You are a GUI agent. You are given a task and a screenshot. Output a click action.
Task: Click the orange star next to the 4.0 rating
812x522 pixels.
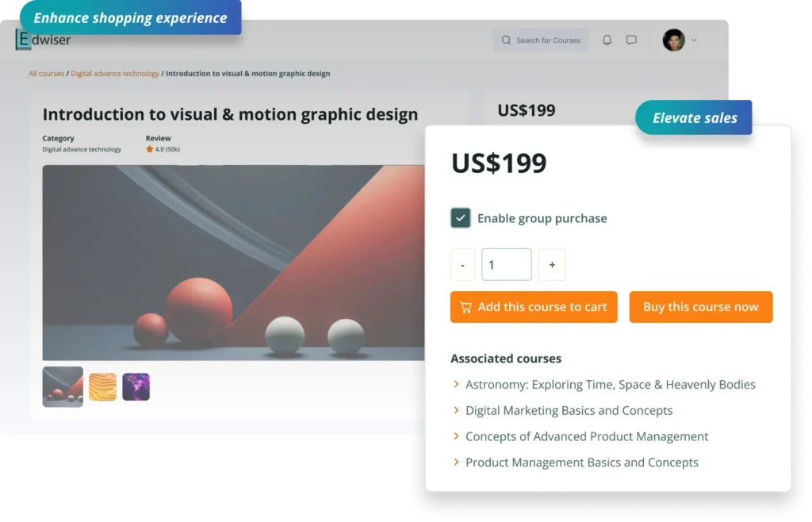coord(150,148)
